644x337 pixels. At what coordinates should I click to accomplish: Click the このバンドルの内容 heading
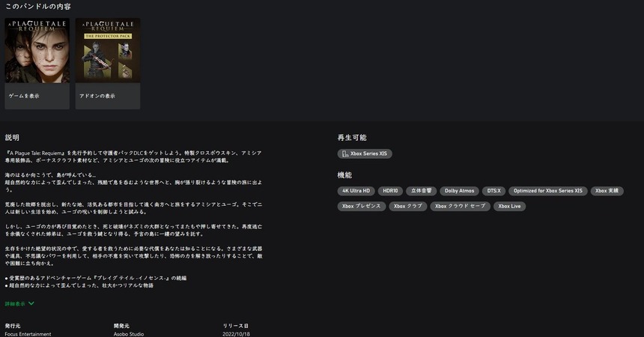coord(37,7)
